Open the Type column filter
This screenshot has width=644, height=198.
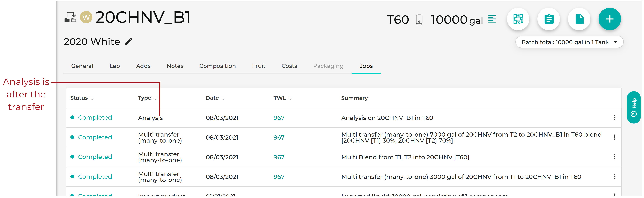point(155,98)
